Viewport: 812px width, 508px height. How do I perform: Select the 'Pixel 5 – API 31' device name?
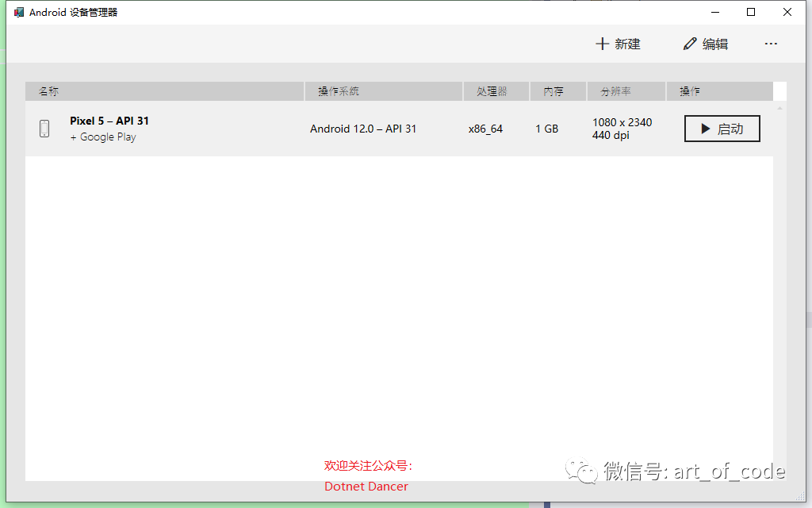tap(109, 121)
